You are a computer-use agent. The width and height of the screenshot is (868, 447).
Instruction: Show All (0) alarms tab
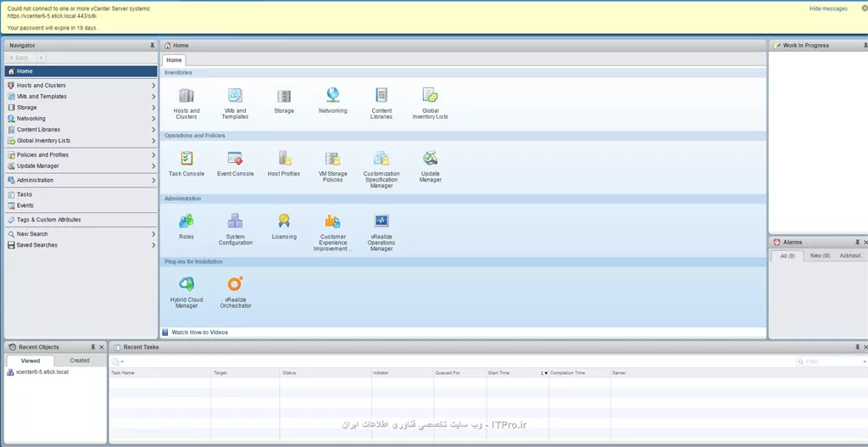[x=787, y=256]
